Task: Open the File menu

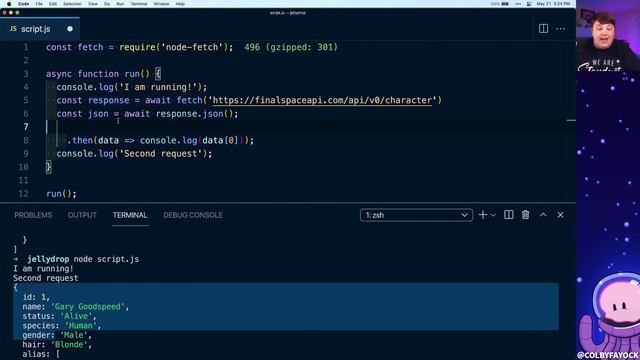Action: tap(39, 4)
